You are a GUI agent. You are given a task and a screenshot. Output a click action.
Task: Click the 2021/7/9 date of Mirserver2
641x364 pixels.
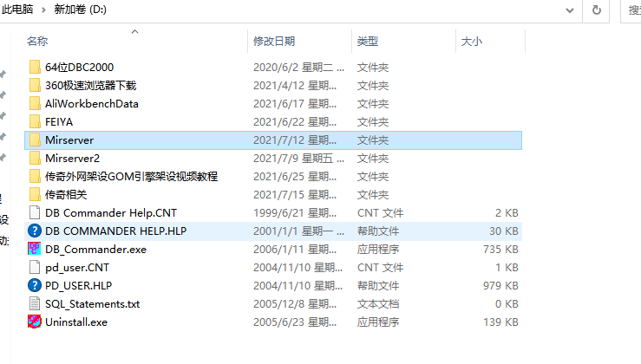[298, 158]
